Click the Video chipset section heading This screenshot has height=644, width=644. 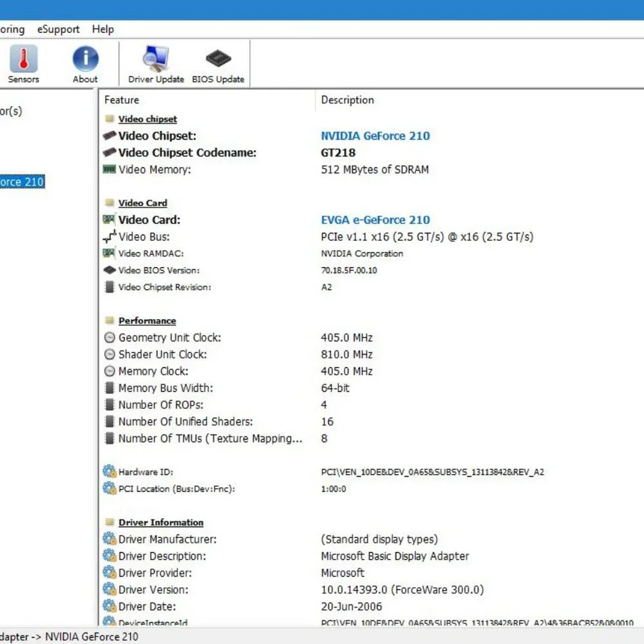(147, 119)
